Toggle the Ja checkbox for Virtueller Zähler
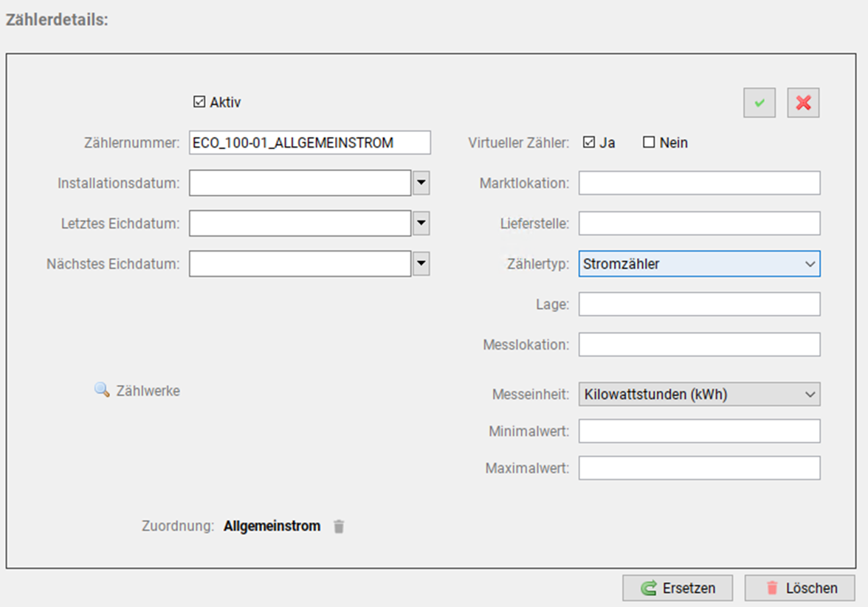868x607 pixels. tap(588, 142)
